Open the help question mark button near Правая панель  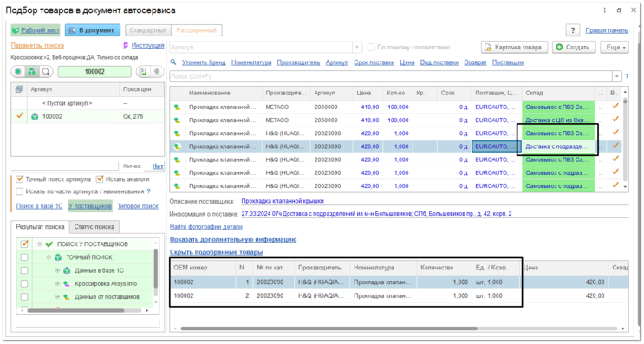[573, 30]
